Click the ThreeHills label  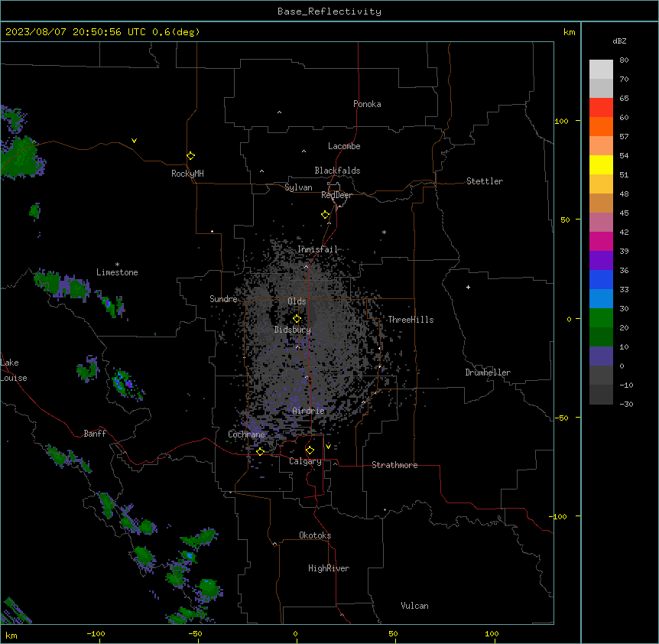(411, 320)
